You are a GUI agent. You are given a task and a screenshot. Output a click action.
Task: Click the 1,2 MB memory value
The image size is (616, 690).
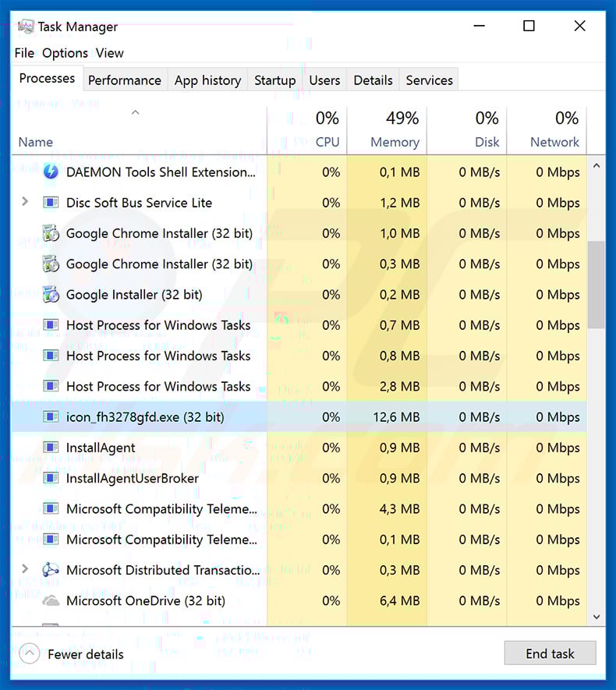pyautogui.click(x=399, y=203)
